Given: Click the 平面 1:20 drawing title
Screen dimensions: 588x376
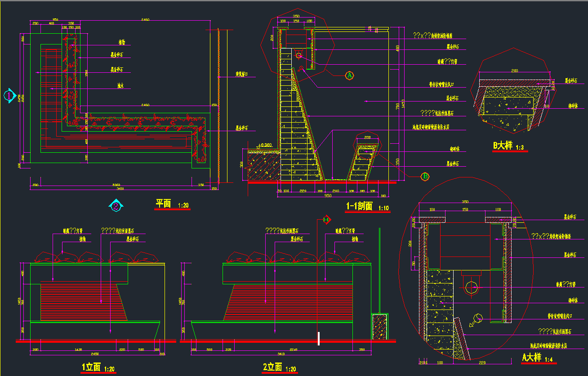Looking at the screenshot, I should click(x=172, y=204).
